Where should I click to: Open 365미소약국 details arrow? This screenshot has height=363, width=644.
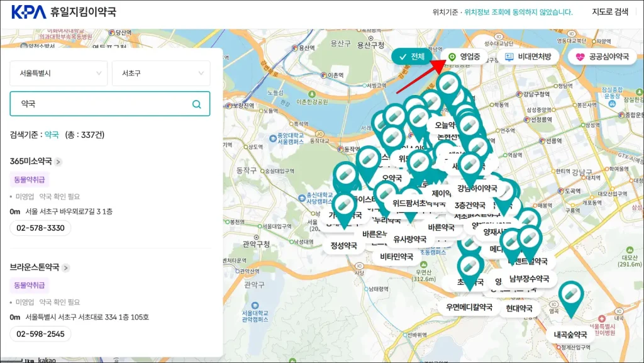(58, 162)
